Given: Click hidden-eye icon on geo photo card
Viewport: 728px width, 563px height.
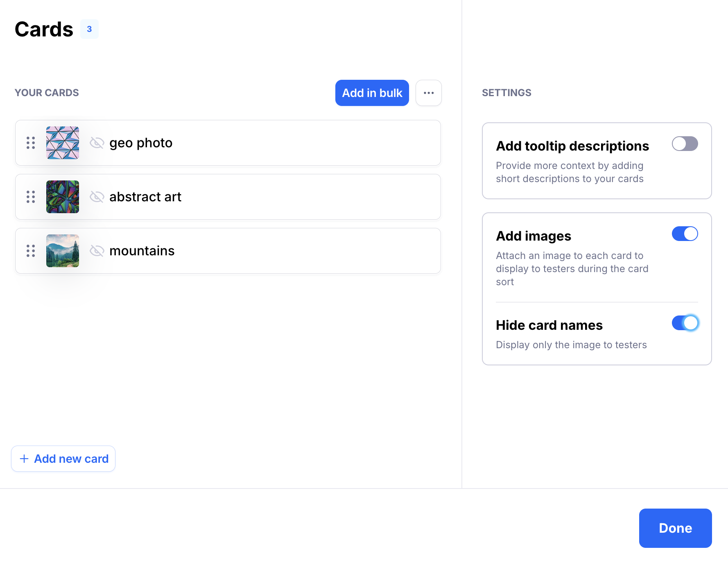Looking at the screenshot, I should point(97,143).
